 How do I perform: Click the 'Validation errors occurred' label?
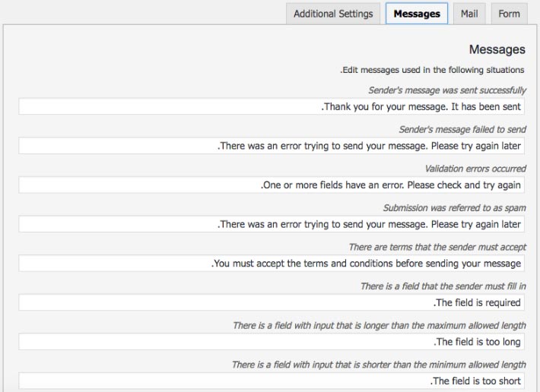point(475,169)
